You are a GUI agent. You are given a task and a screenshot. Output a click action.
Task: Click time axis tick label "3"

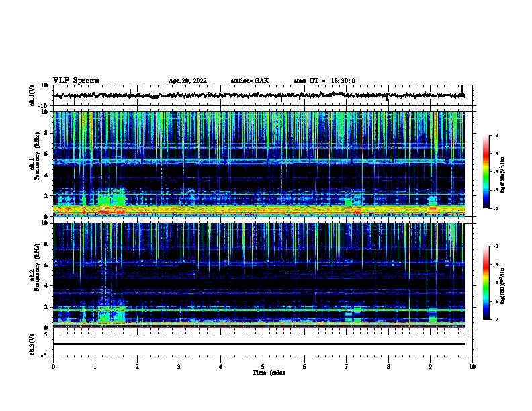click(x=179, y=367)
